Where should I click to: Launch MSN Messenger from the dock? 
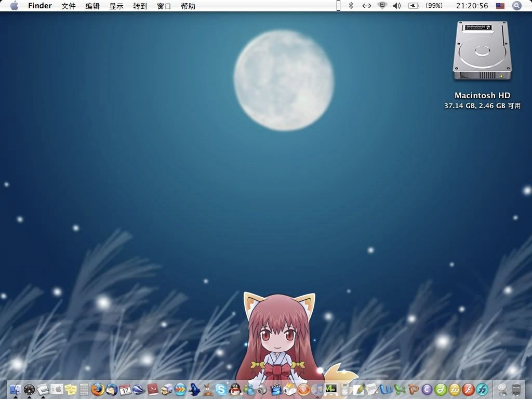pyautogui.click(x=248, y=389)
